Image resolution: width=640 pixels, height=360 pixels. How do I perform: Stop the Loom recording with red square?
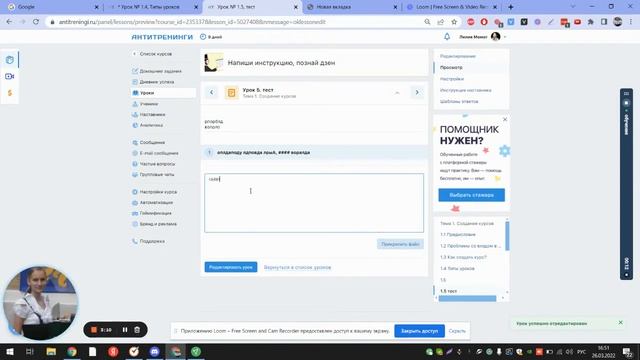[x=94, y=329]
